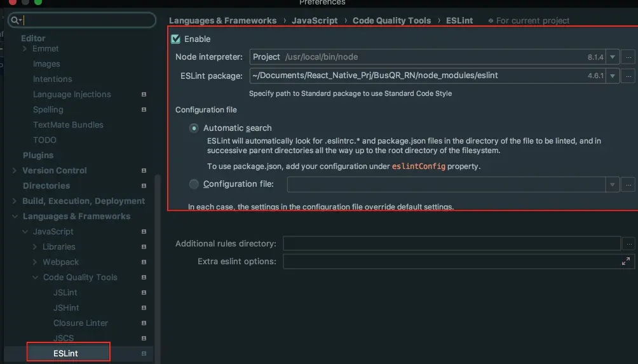Select Intentions in settings tree

click(x=53, y=79)
